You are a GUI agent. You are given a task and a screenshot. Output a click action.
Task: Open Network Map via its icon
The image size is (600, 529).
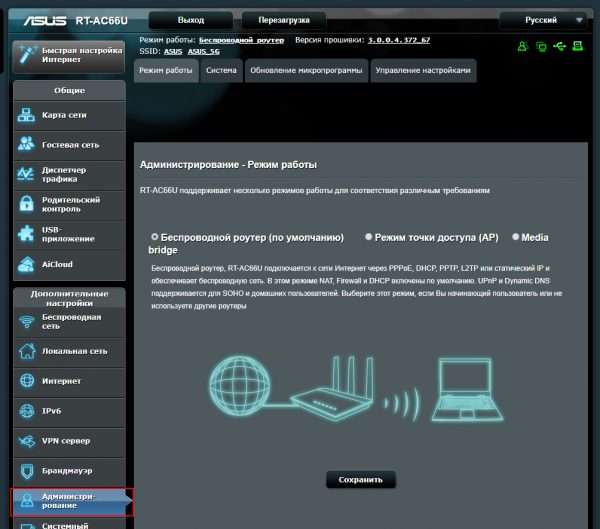pos(26,115)
